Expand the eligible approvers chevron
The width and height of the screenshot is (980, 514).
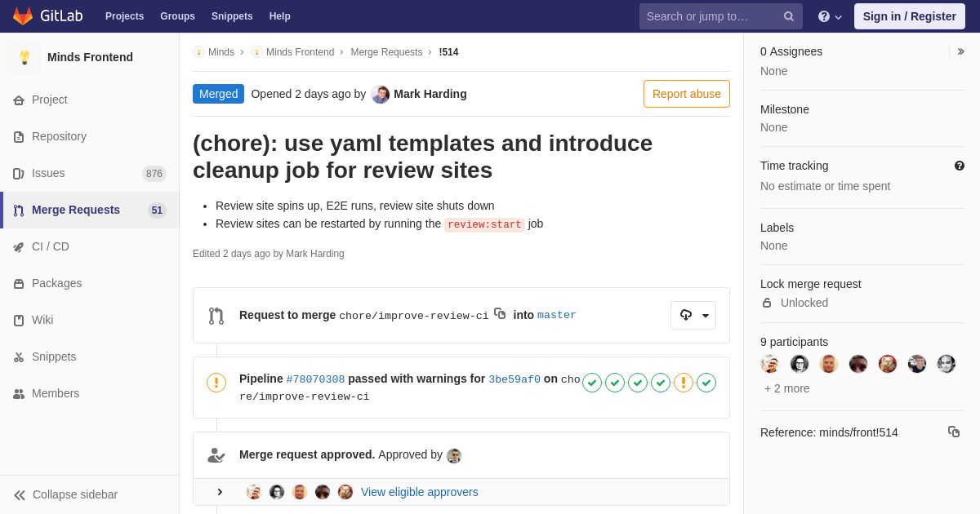pyautogui.click(x=220, y=492)
